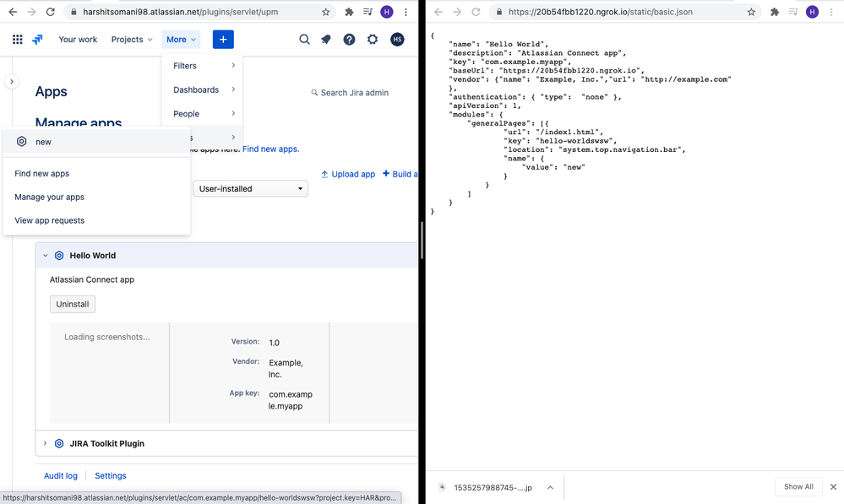
Task: Open the Jira search magnifier icon
Action: pyautogui.click(x=304, y=40)
